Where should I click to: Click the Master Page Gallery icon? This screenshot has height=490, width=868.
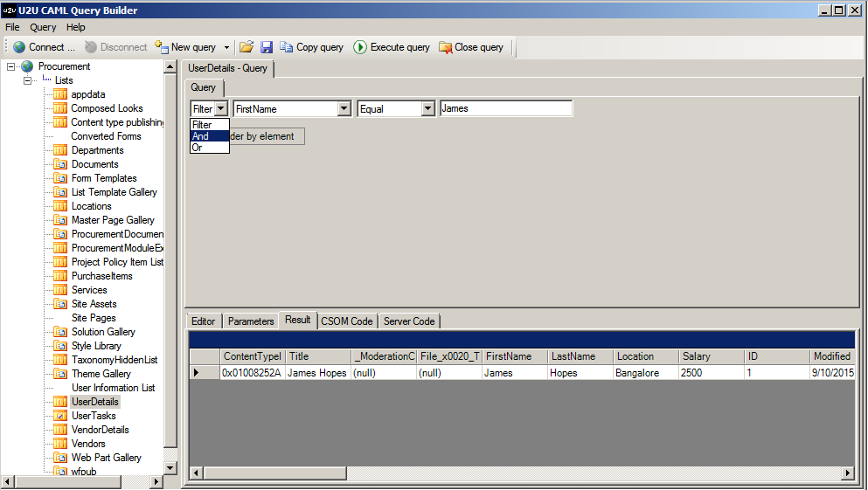point(60,220)
